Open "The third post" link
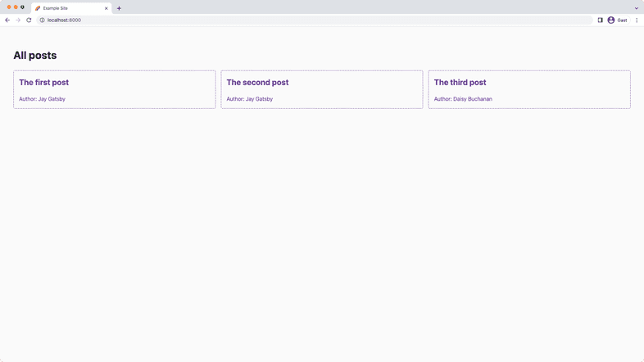Image resolution: width=644 pixels, height=362 pixels. pyautogui.click(x=460, y=83)
